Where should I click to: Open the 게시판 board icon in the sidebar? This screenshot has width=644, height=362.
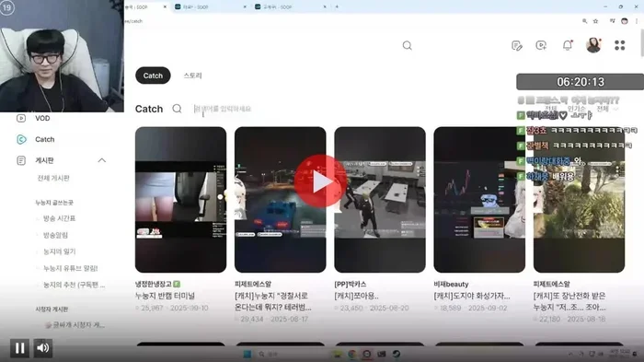[21, 160]
